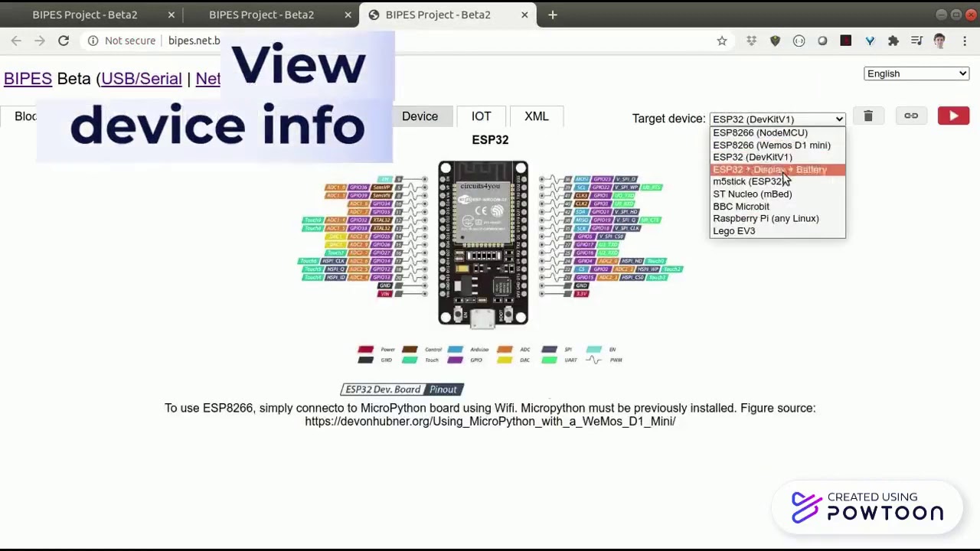Image resolution: width=980 pixels, height=551 pixels.
Task: Open the Network link
Action: click(207, 78)
